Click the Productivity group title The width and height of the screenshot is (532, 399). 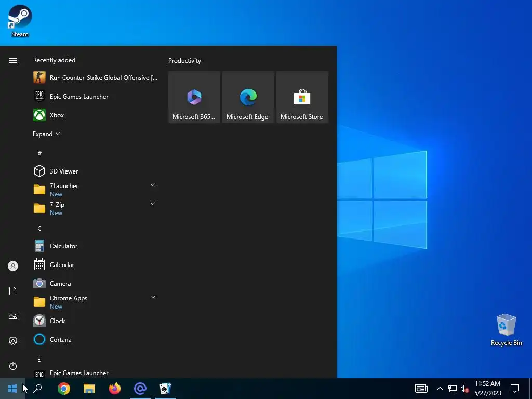(184, 61)
